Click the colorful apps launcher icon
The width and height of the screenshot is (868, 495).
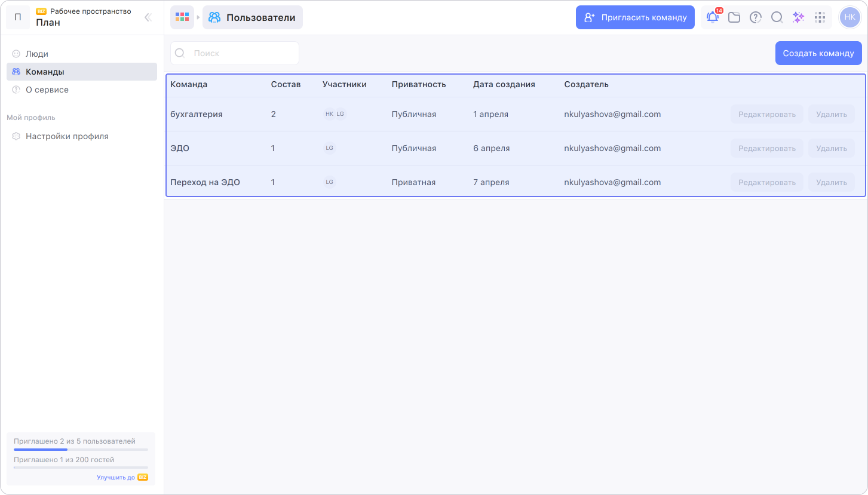(182, 17)
